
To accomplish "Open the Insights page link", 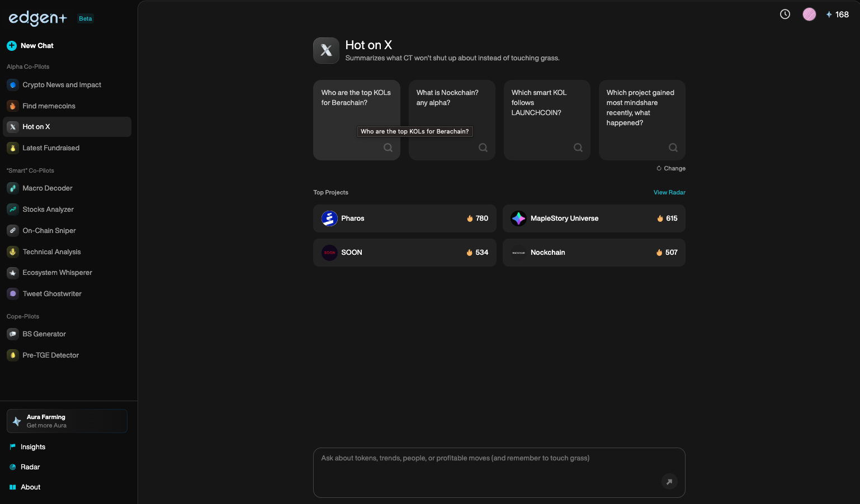I will [33, 447].
